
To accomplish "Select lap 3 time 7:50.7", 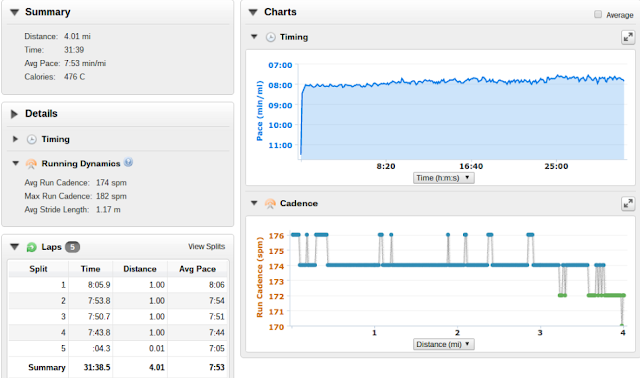I will pyautogui.click(x=99, y=317).
